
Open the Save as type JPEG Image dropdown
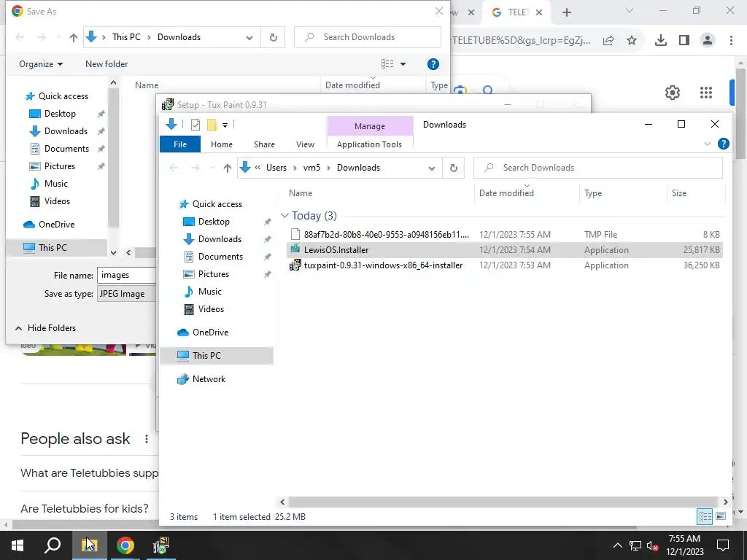(127, 294)
